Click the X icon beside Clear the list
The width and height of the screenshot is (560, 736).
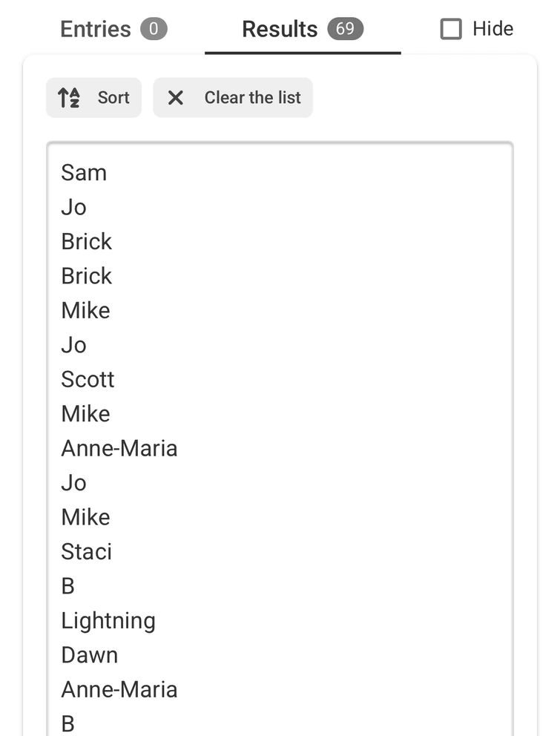(x=176, y=98)
